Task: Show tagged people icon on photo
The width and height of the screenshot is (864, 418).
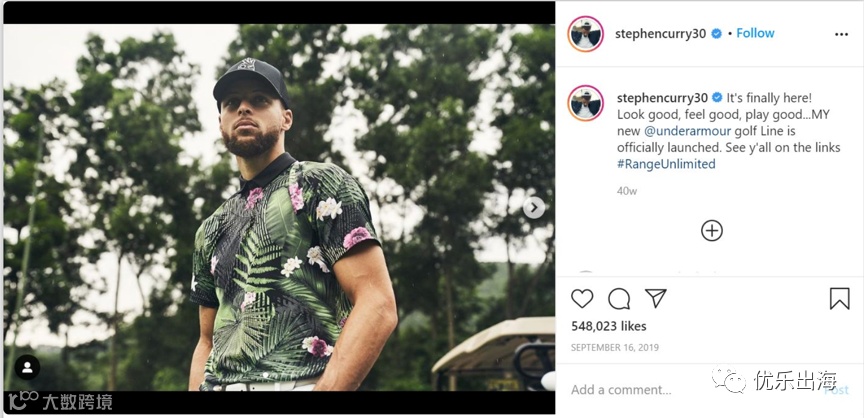Action: point(27,365)
